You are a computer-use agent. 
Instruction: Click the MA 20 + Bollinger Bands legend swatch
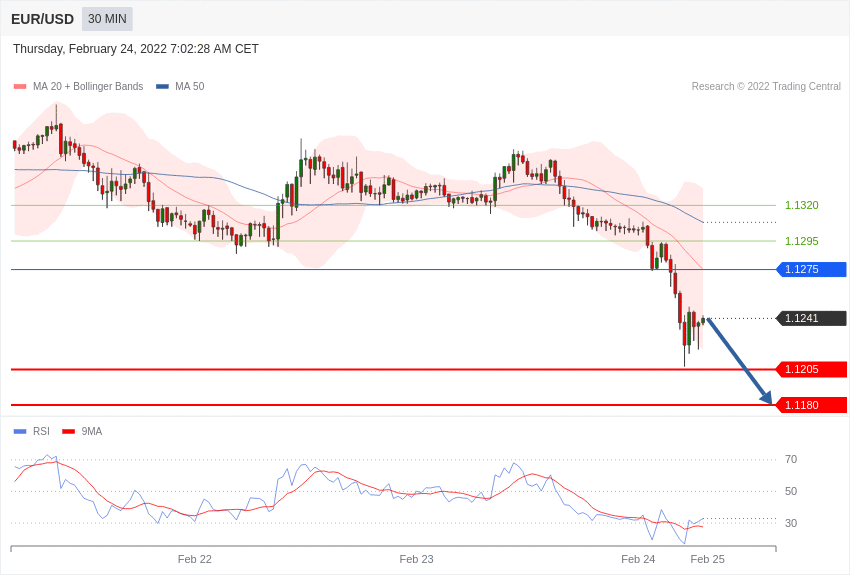(x=20, y=87)
